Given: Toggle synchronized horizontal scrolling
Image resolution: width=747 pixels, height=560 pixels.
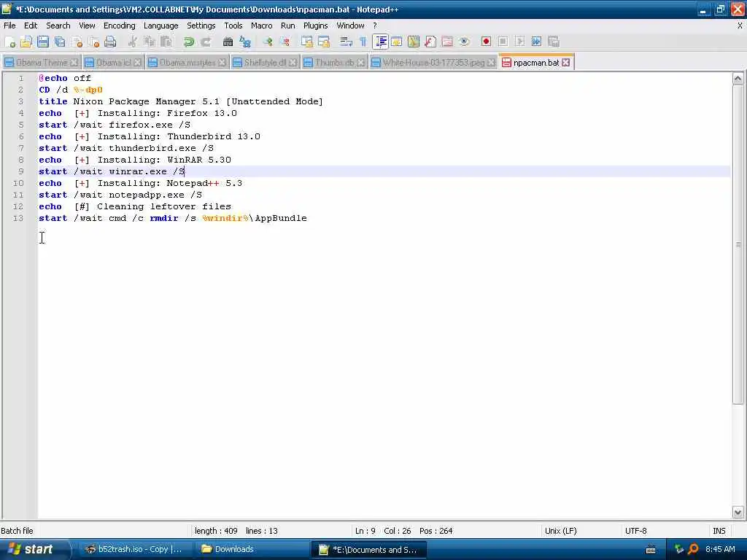Looking at the screenshot, I should pyautogui.click(x=324, y=42).
